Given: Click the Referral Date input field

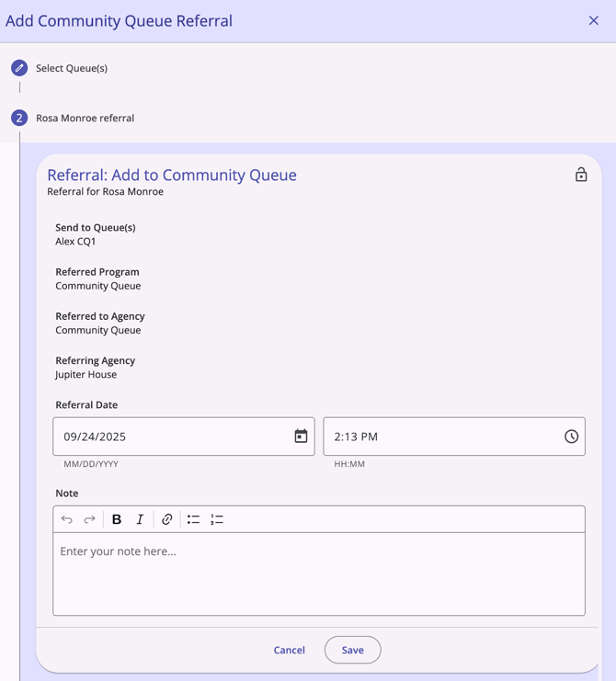Looking at the screenshot, I should [x=170, y=437].
